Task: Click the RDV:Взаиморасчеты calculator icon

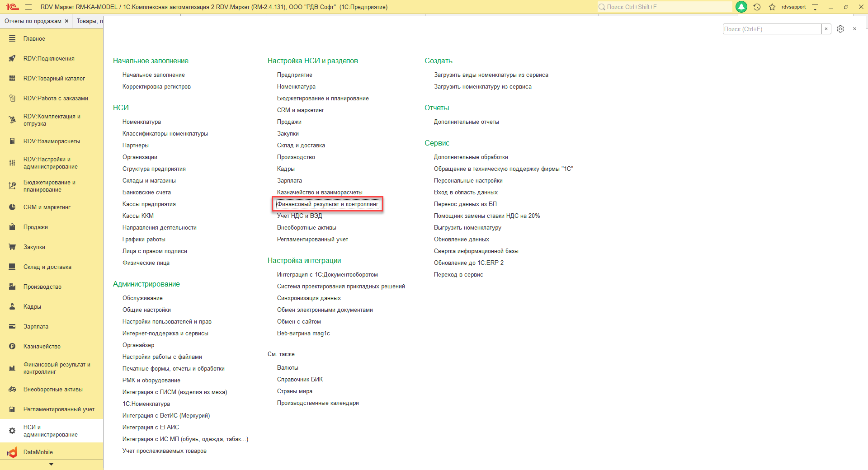Action: point(12,141)
